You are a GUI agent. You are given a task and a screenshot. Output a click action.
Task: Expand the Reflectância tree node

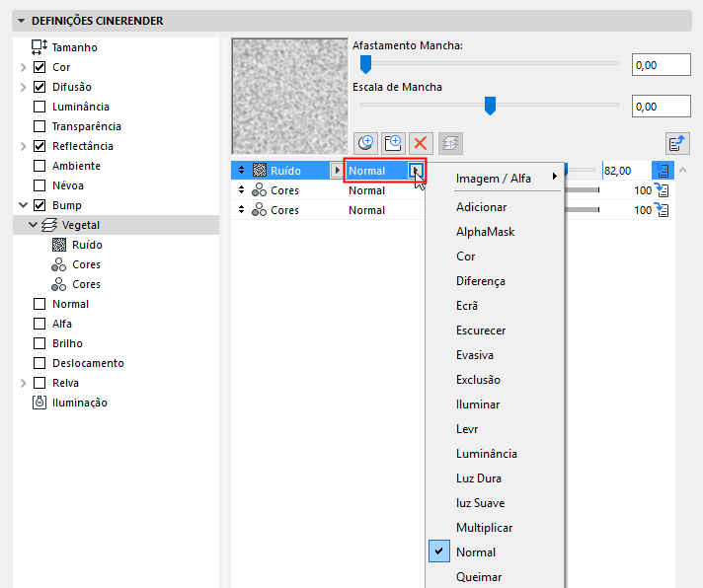(24, 146)
